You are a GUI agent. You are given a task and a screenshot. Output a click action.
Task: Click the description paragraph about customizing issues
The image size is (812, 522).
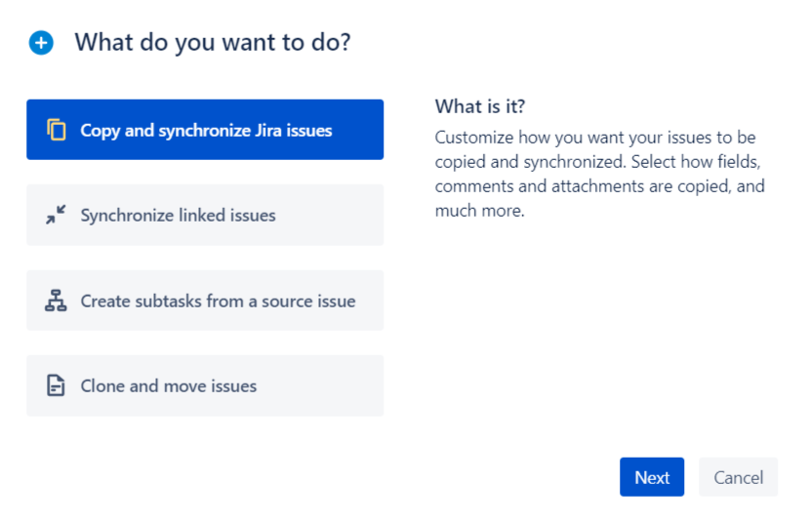[x=599, y=174]
